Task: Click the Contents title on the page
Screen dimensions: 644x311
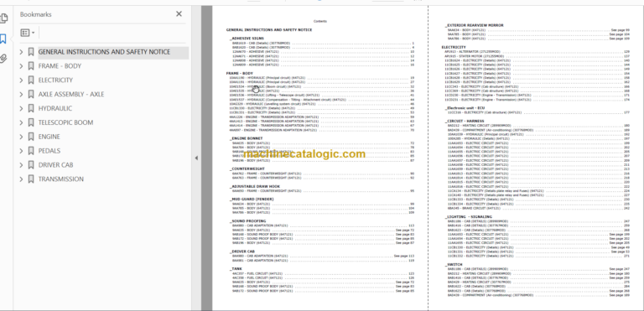Action: (320, 21)
